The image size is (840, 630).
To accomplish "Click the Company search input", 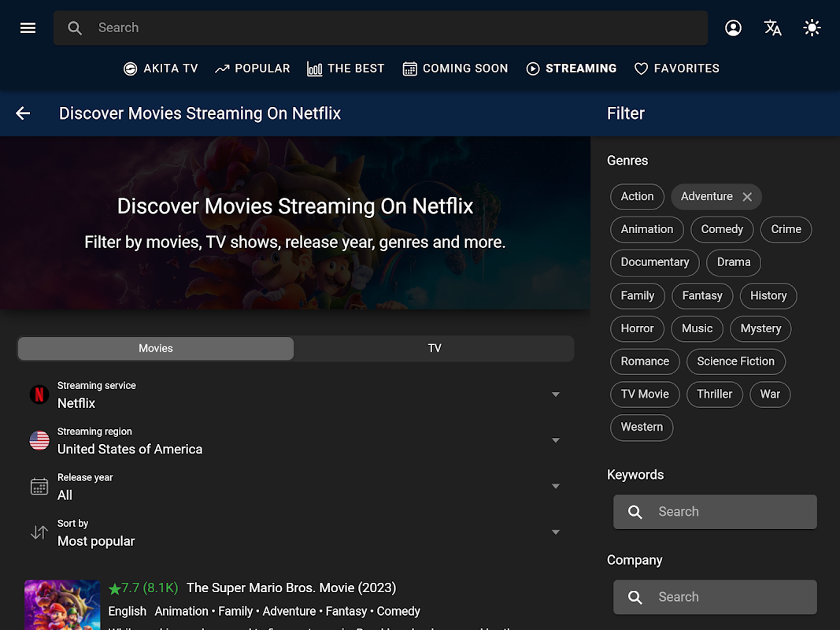I will click(715, 598).
